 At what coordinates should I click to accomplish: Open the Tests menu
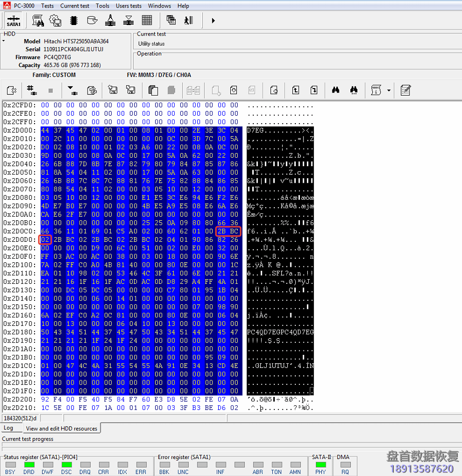(47, 6)
